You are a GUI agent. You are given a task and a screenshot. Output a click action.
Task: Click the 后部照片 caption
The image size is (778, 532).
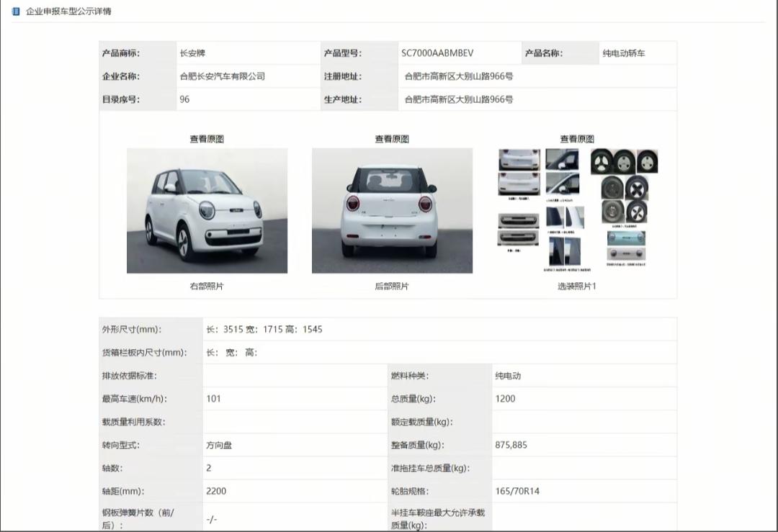click(x=392, y=286)
